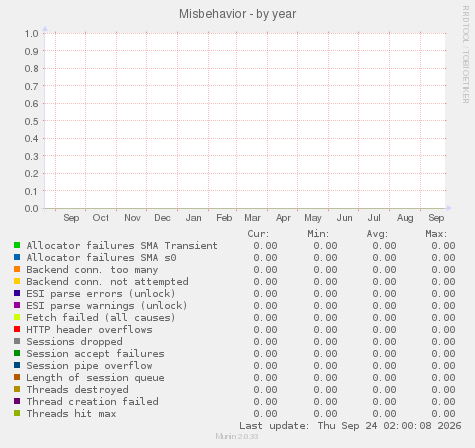
Task: Click the Threads hit max legend entry
Action: pos(71,414)
